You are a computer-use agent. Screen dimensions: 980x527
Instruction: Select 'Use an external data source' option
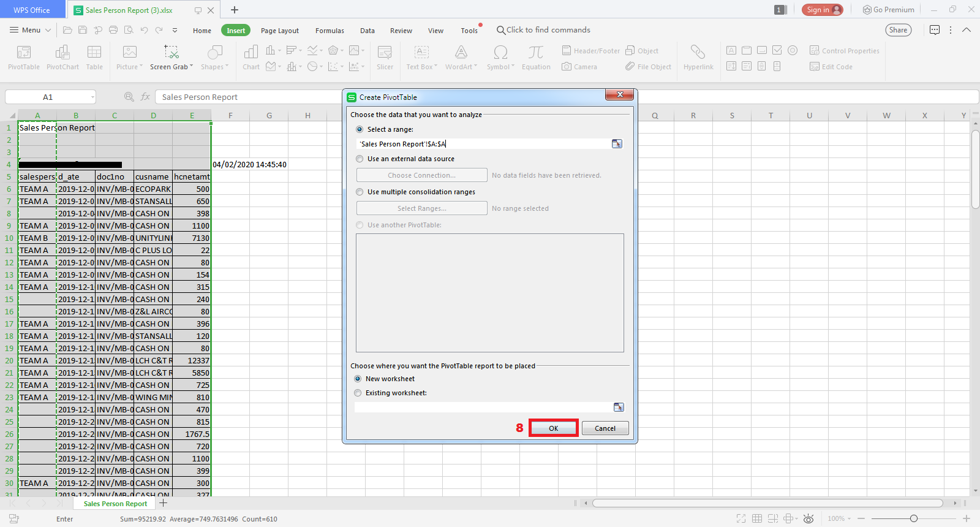coord(360,159)
